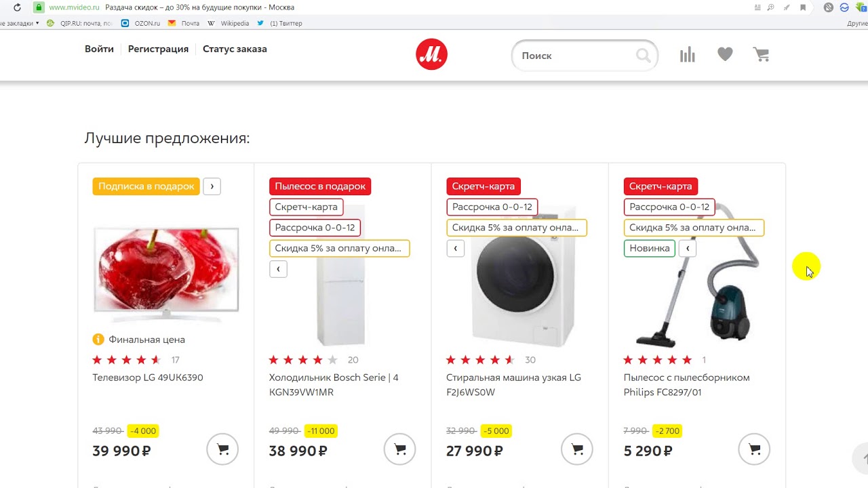Click the search magnifier icon
This screenshot has width=868, height=488.
tap(643, 56)
